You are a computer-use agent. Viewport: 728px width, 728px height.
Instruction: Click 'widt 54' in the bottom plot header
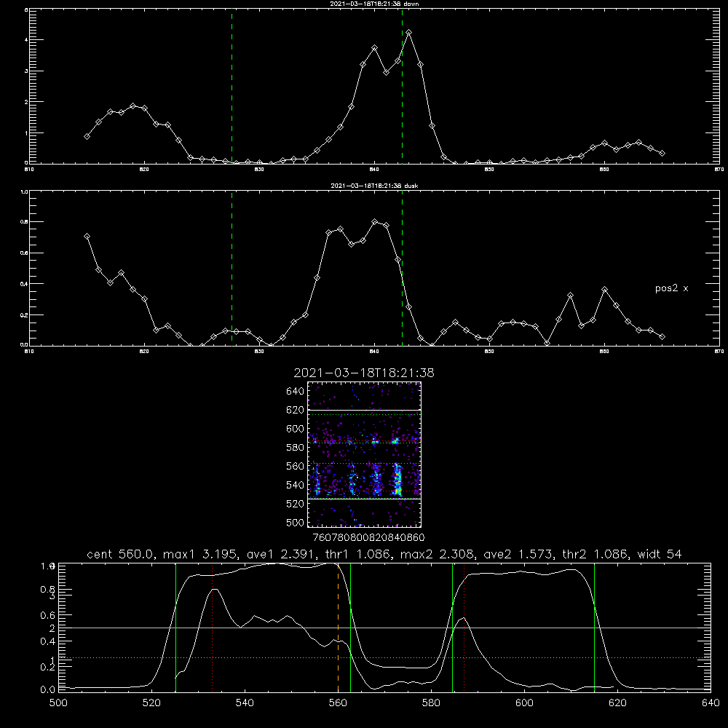[660, 554]
